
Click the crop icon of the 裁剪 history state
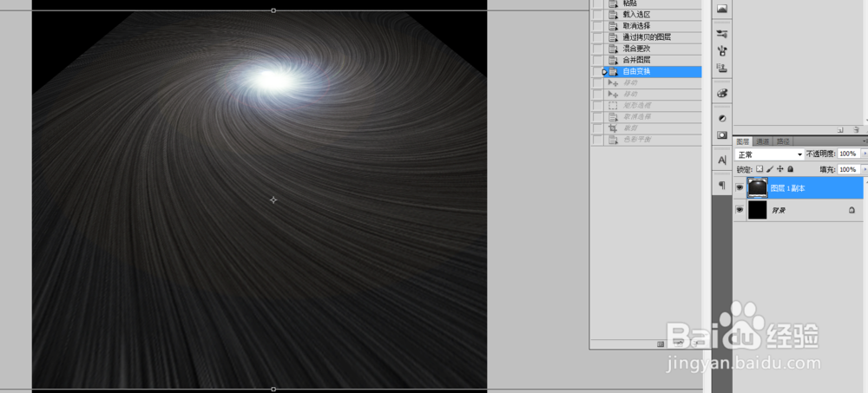click(613, 128)
